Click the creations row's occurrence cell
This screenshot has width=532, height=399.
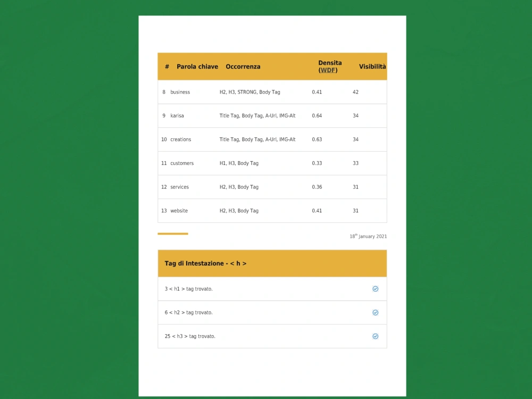point(257,139)
